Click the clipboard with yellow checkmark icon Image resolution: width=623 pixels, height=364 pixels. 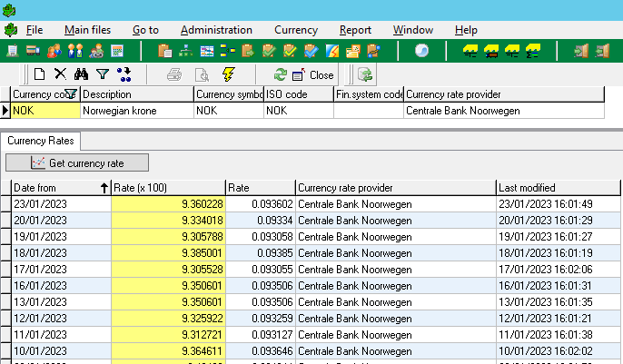290,51
